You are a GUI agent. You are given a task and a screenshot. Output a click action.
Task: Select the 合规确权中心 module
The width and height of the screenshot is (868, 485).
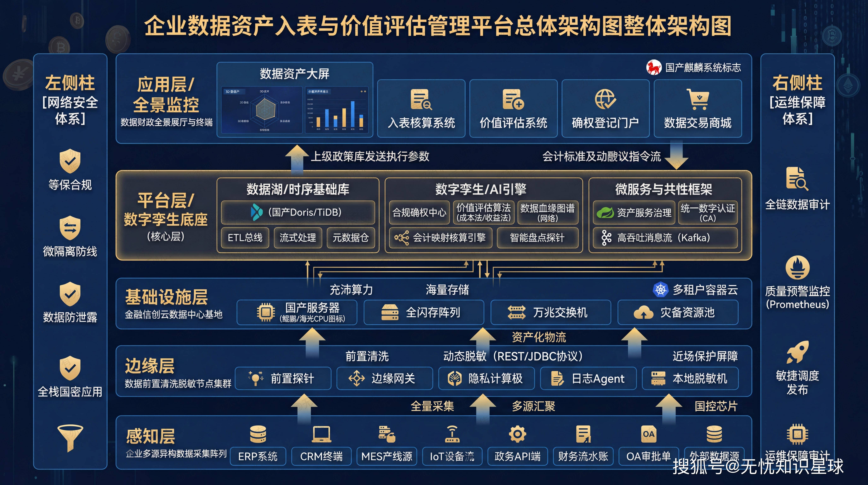click(419, 213)
